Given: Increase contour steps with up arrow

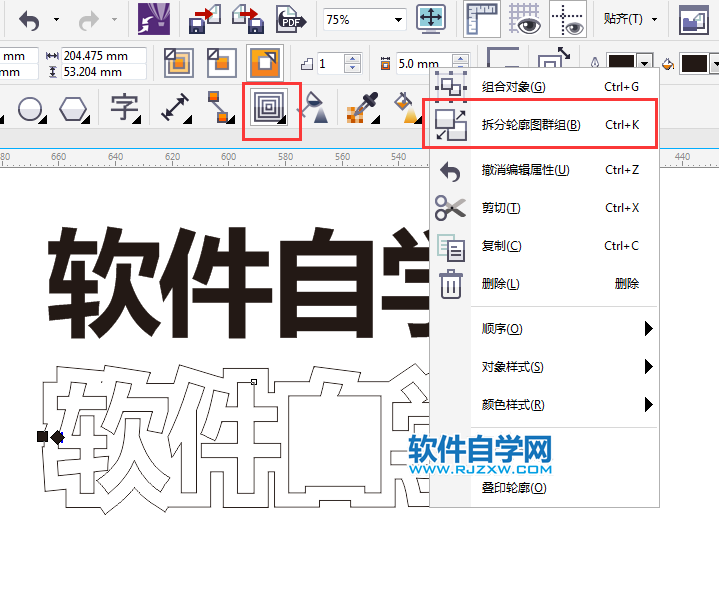Looking at the screenshot, I should (x=353, y=59).
